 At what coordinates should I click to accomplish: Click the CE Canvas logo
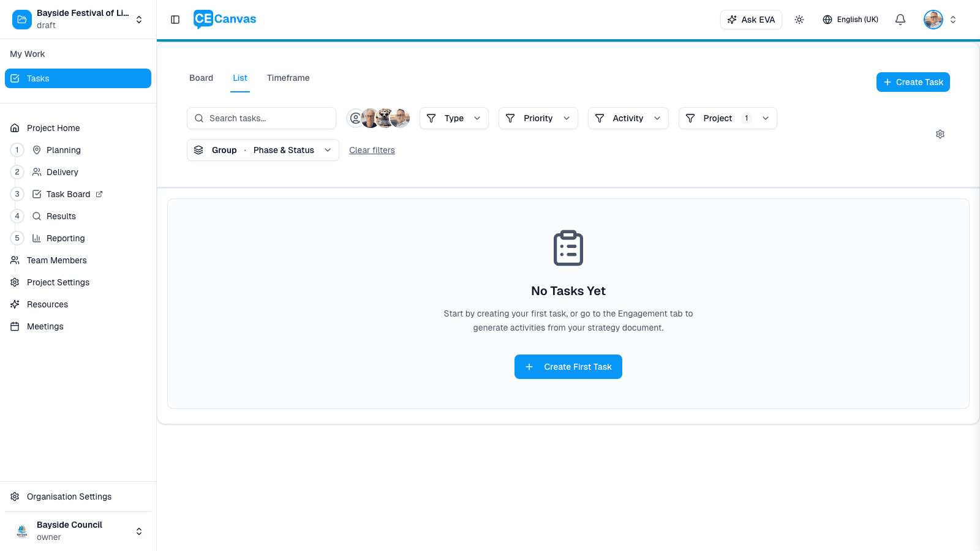[x=225, y=19]
